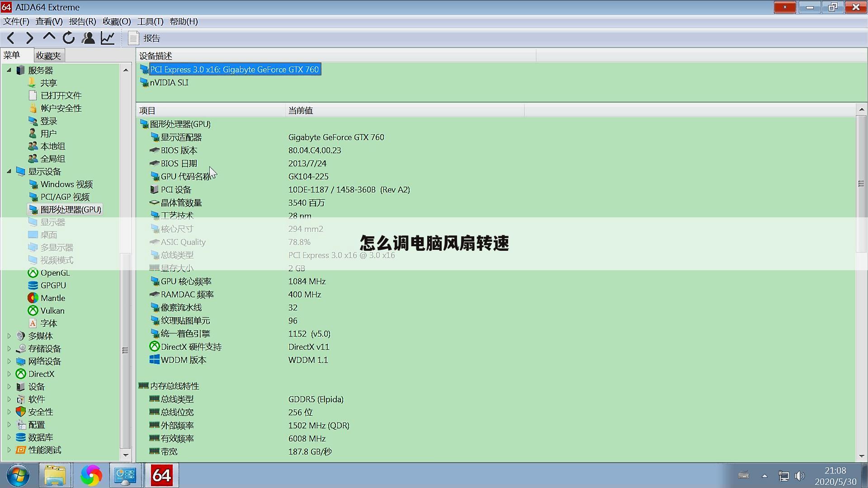Expand the DirectX tree node
The image size is (868, 488).
9,374
